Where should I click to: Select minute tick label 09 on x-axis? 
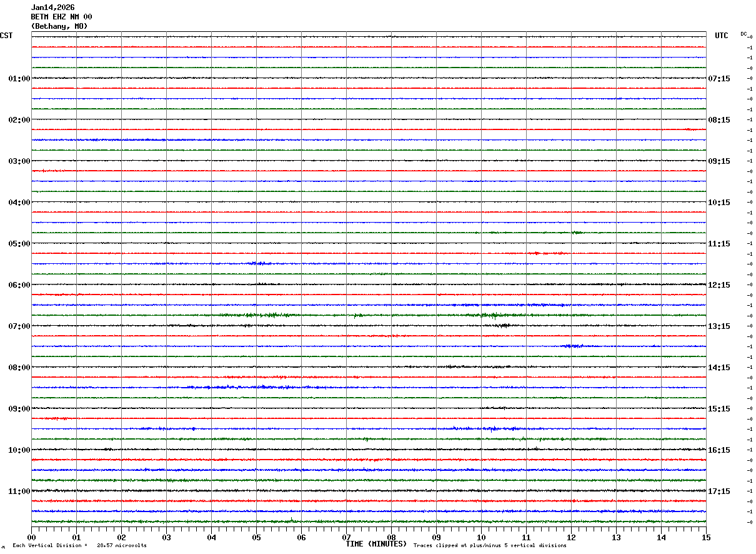(x=436, y=537)
